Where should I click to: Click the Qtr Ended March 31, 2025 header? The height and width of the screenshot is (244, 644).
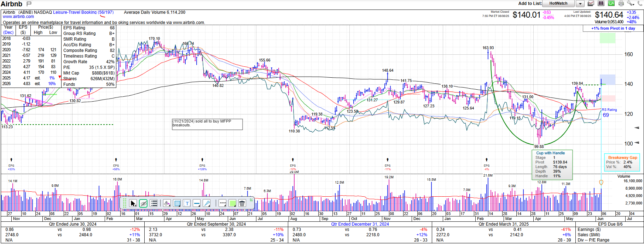pyautogui.click(x=504, y=224)
